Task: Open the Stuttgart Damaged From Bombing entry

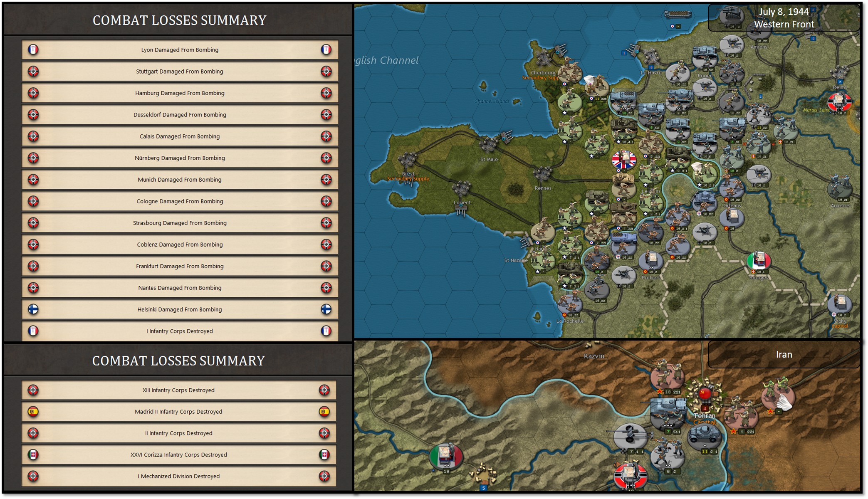Action: (180, 72)
